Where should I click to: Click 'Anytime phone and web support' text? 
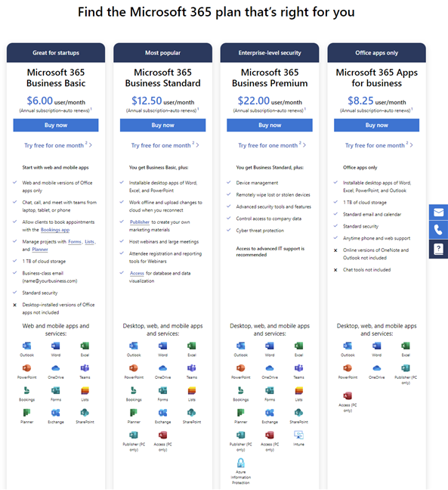pos(376,238)
